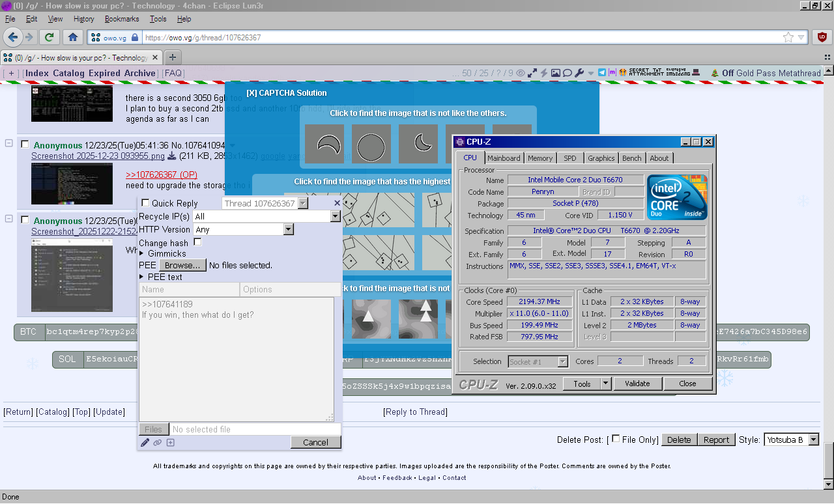Viewport: 834px width, 504px height.
Task: Open the HTTP Version dropdown
Action: (244, 229)
